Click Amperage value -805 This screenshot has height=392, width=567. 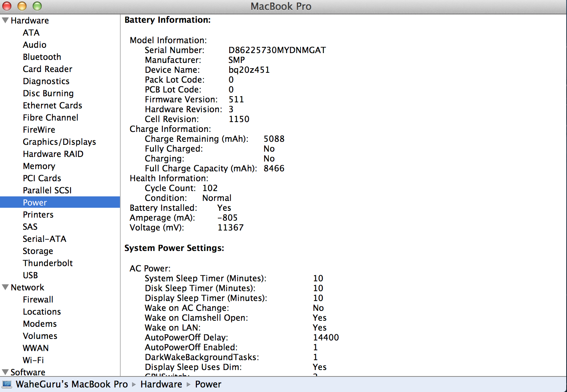coord(227,218)
